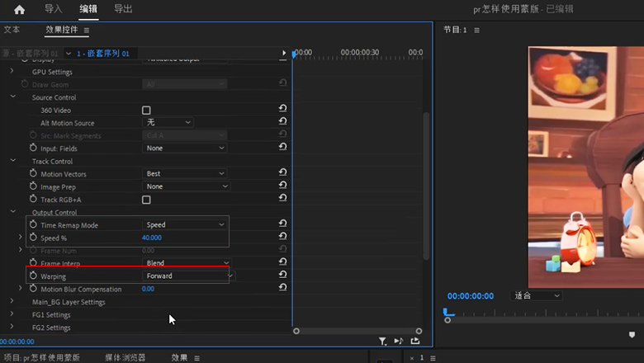Open the 适合 zoom level dropdown
The image size is (644, 363).
(x=537, y=295)
